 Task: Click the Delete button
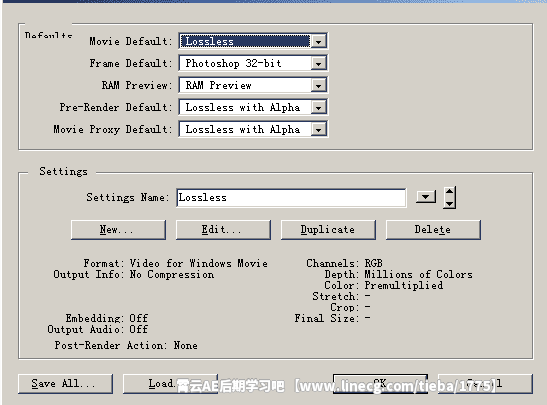tap(433, 230)
